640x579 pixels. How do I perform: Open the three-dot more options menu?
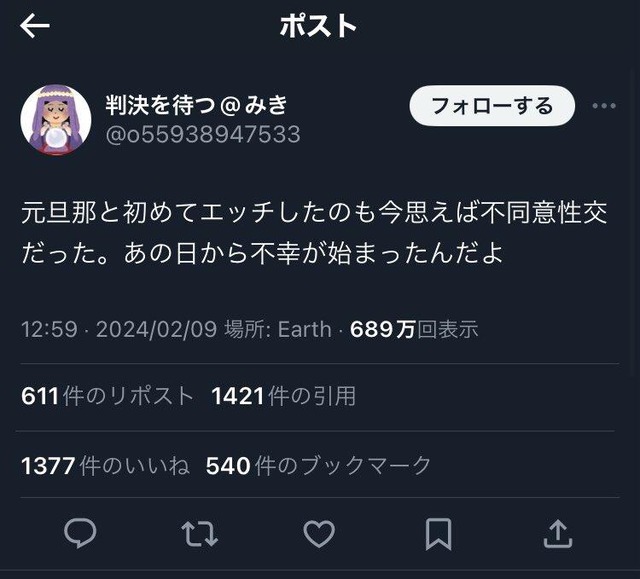604,106
